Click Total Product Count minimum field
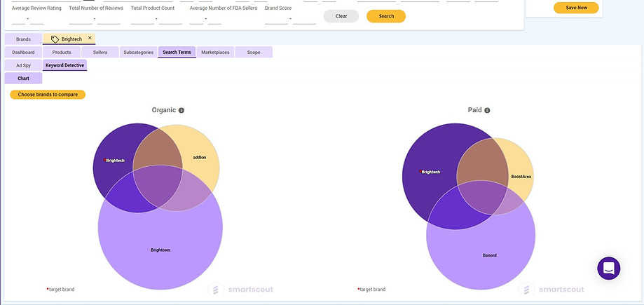The height and width of the screenshot is (305, 644). coord(142,19)
